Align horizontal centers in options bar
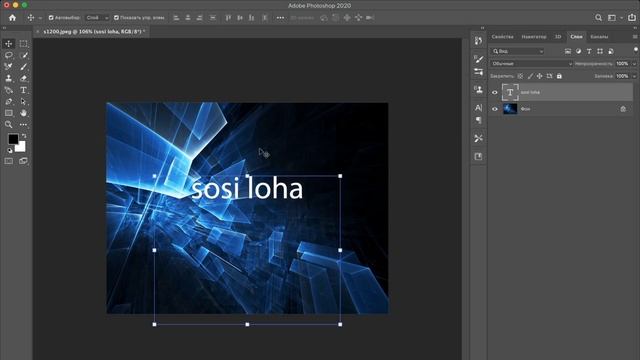The image size is (640, 360). click(x=188, y=18)
